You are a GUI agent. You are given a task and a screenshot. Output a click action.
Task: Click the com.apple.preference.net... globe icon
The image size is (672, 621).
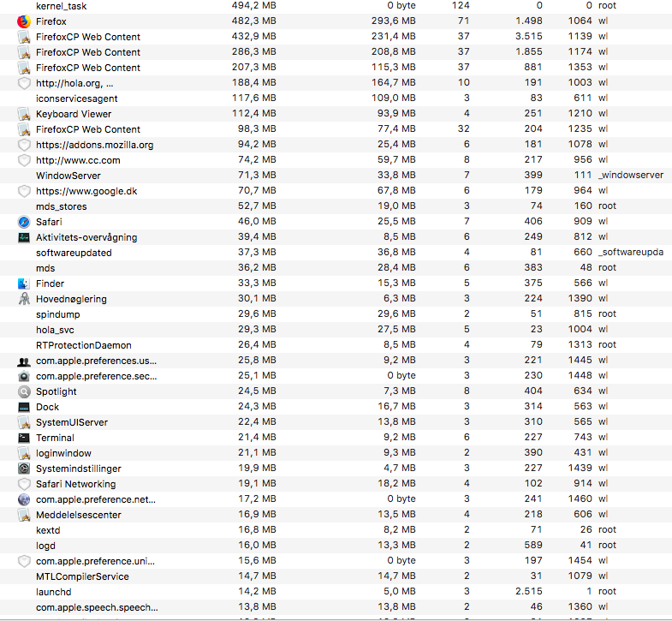(24, 499)
